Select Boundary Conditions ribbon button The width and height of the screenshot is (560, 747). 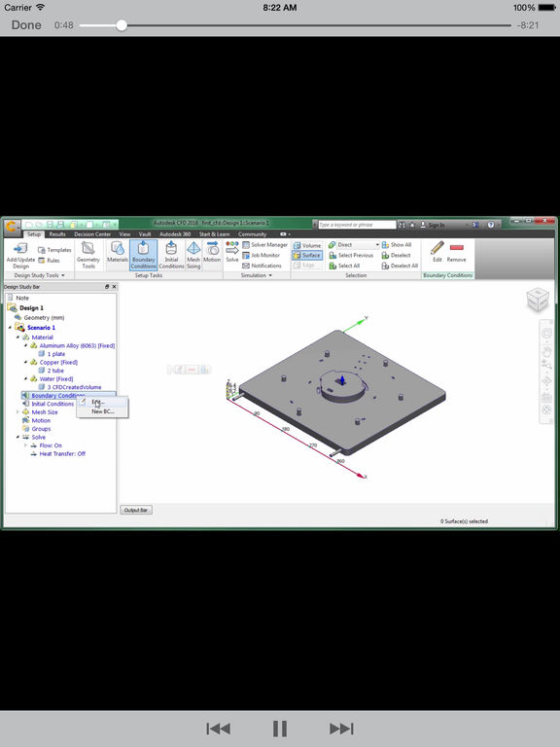[143, 255]
